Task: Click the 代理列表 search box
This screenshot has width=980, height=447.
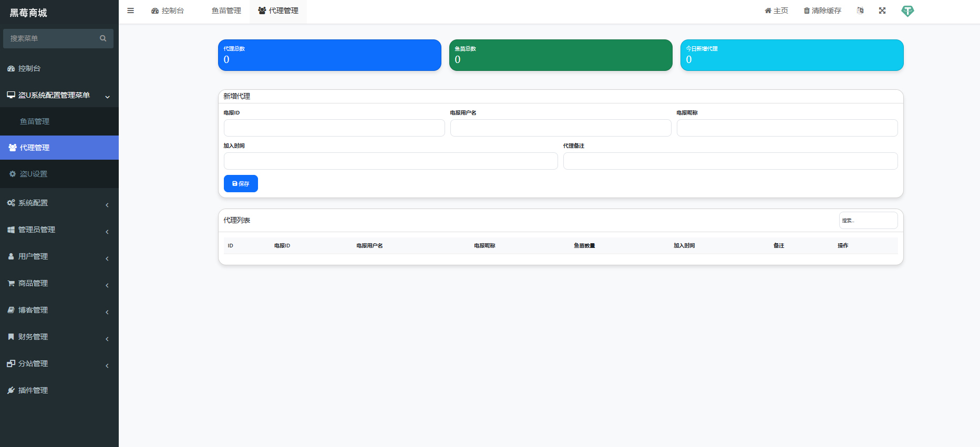Action: click(x=868, y=221)
